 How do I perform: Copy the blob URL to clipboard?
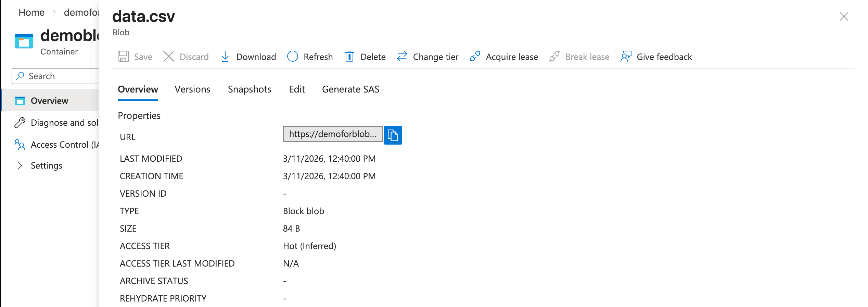tap(393, 135)
